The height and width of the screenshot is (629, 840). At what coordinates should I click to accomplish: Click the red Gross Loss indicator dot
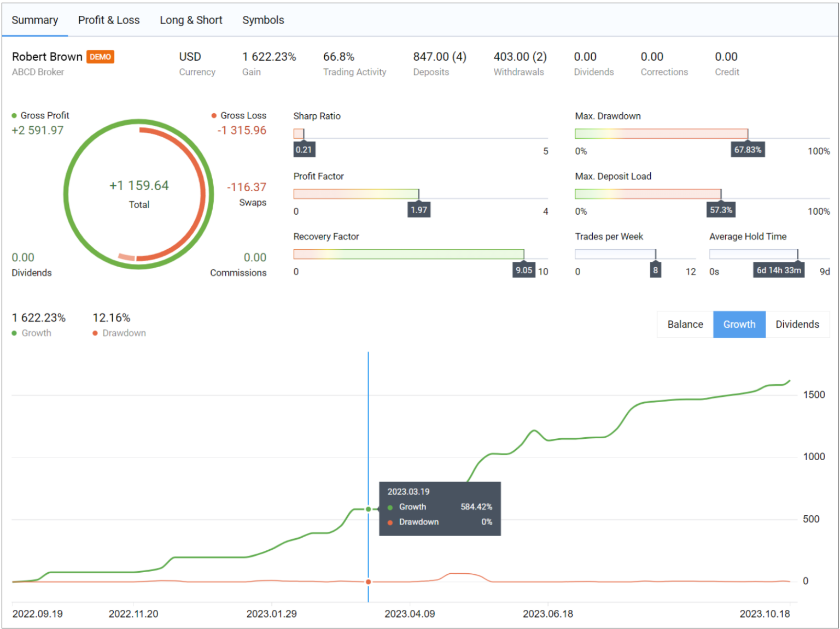point(214,115)
